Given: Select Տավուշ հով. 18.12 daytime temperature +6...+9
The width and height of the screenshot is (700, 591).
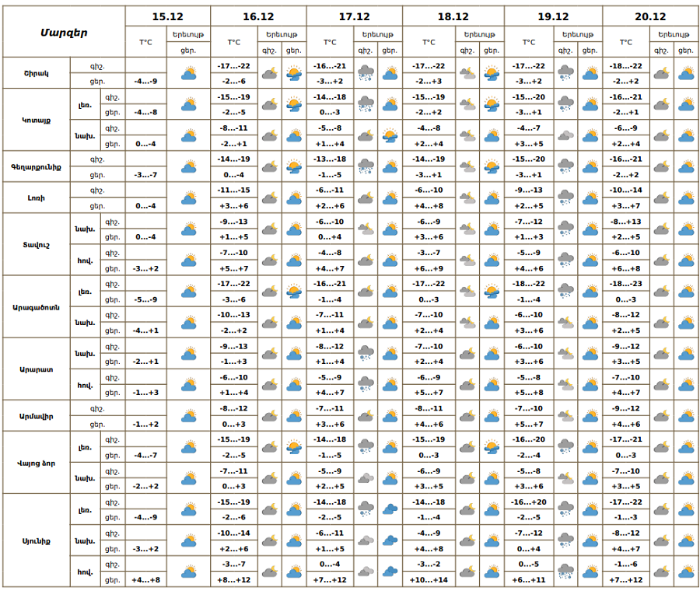Looking at the screenshot, I should tap(429, 268).
